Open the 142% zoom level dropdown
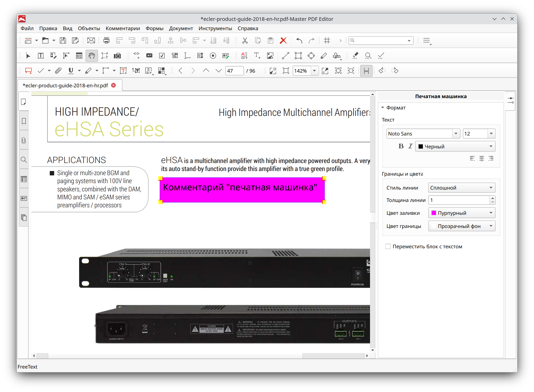 (x=314, y=71)
